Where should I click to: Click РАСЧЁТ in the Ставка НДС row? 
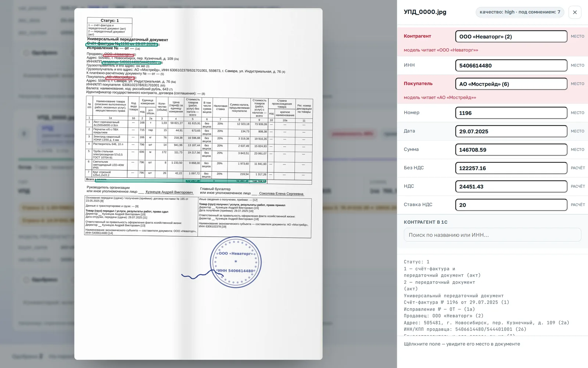pyautogui.click(x=578, y=205)
